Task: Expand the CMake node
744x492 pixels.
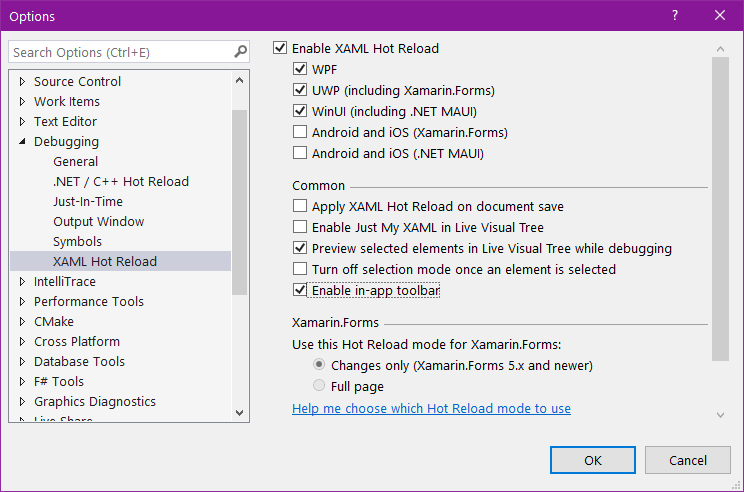Action: point(22,321)
